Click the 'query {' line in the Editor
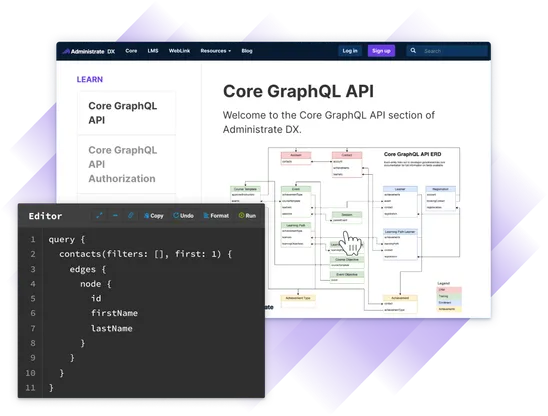This screenshot has height=416, width=548. pyautogui.click(x=67, y=240)
